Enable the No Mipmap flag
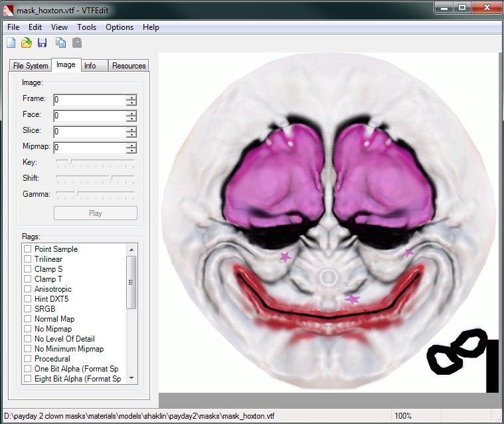This screenshot has width=504, height=424. coord(28,329)
